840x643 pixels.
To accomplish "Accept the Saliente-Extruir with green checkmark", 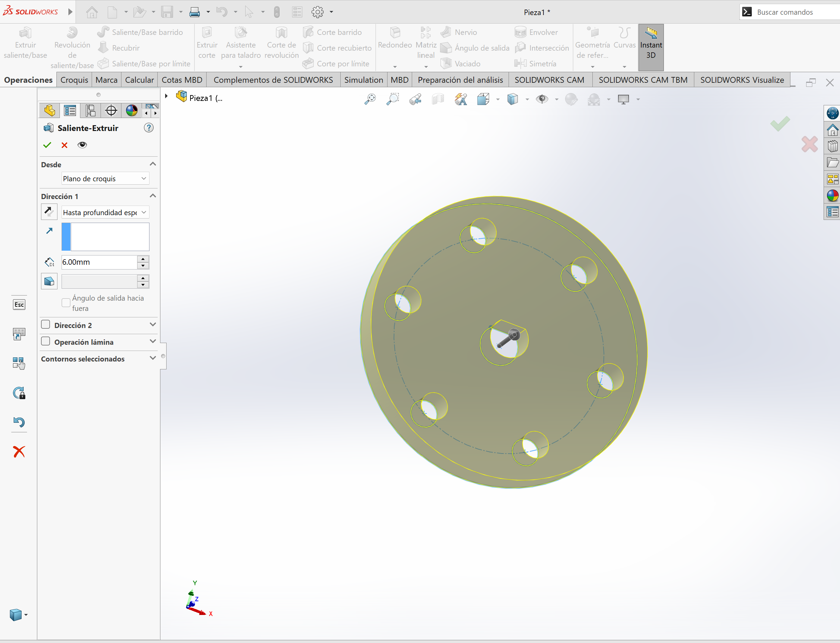I will click(x=47, y=145).
